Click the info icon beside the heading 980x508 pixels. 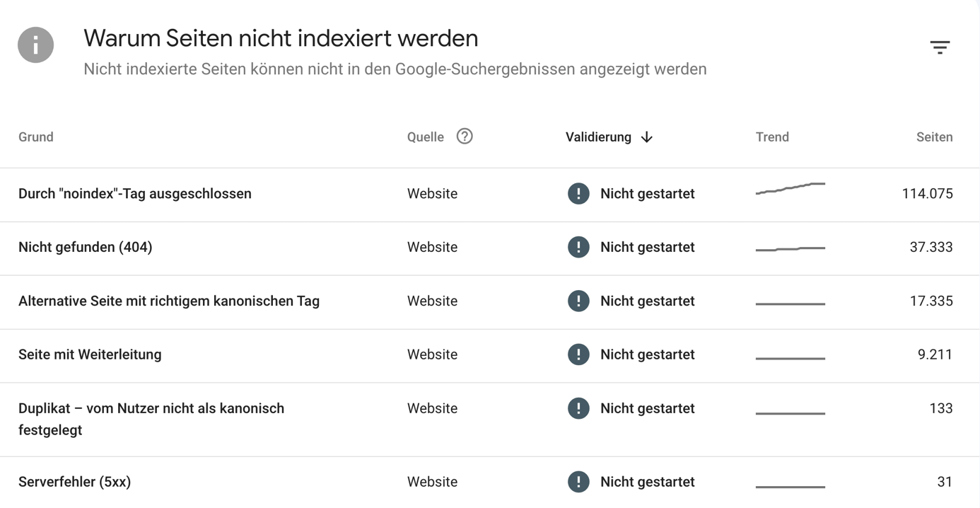[x=36, y=45]
